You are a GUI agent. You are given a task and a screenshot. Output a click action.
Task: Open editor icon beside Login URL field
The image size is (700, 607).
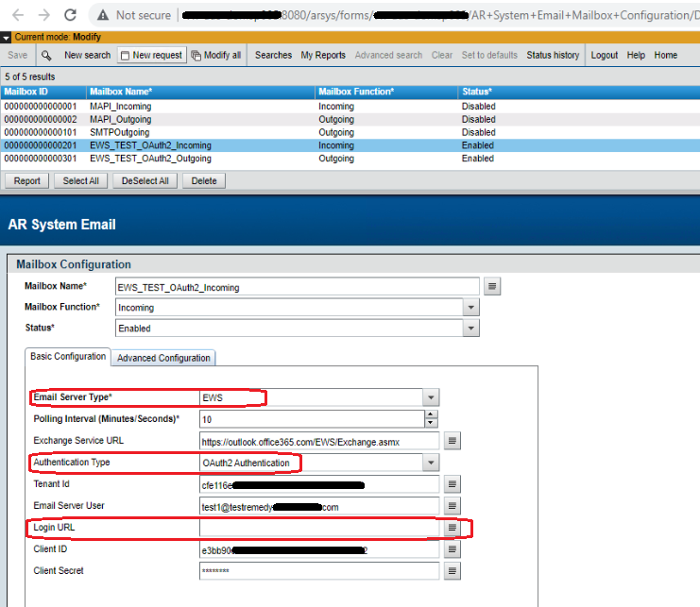[452, 528]
